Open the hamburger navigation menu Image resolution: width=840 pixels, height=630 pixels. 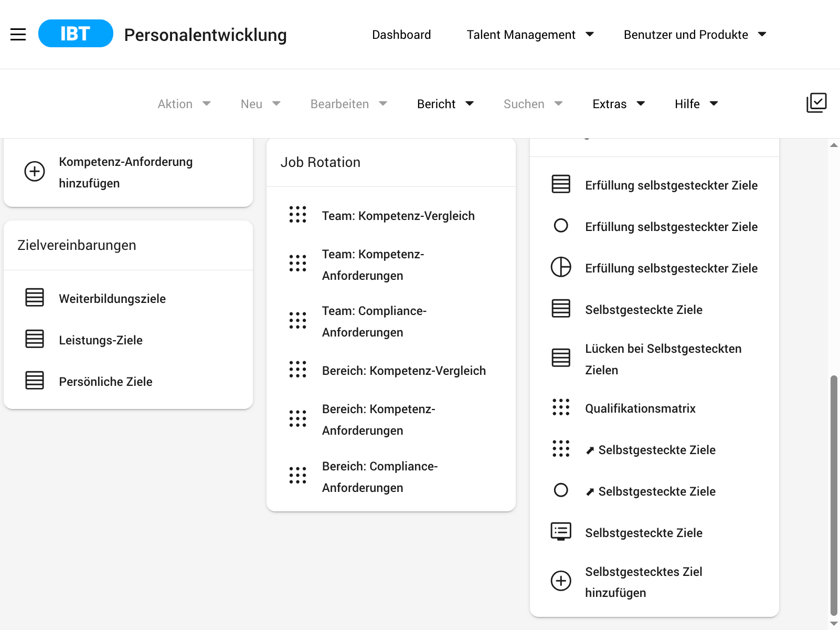18,35
